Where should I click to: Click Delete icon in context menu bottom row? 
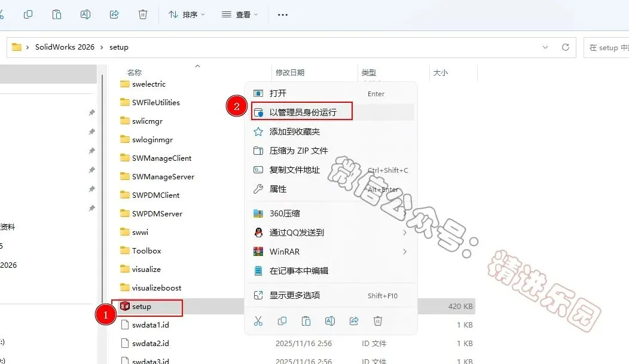click(378, 321)
